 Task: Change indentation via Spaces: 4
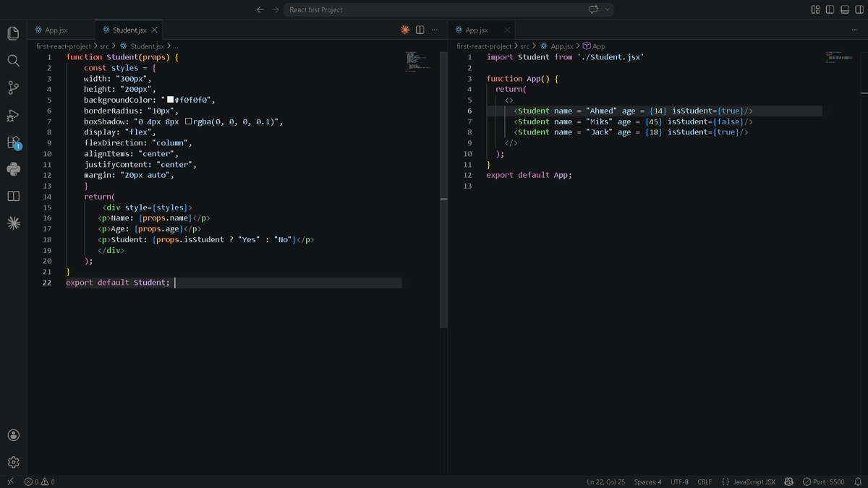click(647, 481)
